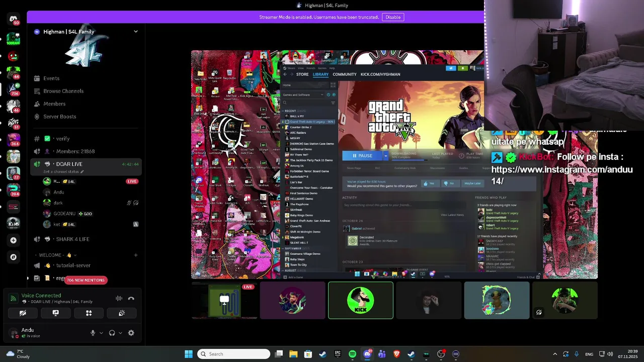The width and height of the screenshot is (644, 362).
Task: Jump to 706 new mentions
Action: pos(86,280)
